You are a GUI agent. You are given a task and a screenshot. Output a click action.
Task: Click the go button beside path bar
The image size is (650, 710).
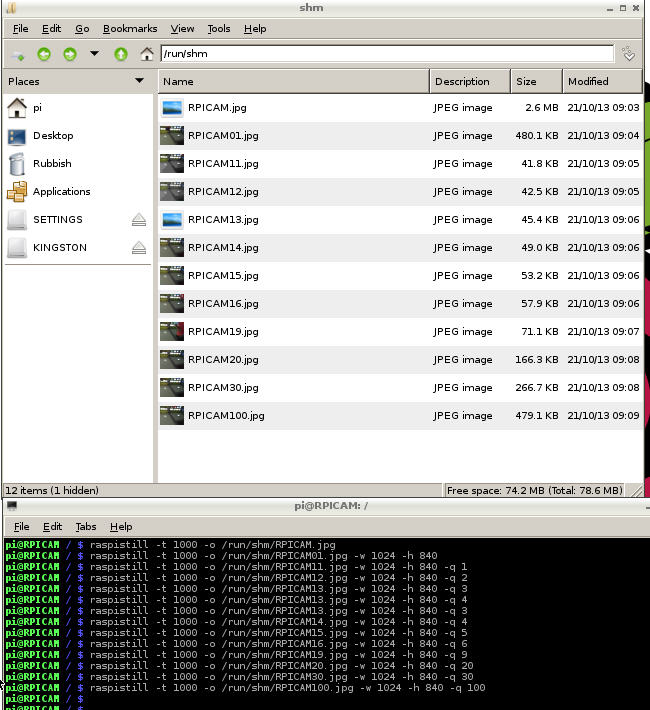(x=629, y=54)
